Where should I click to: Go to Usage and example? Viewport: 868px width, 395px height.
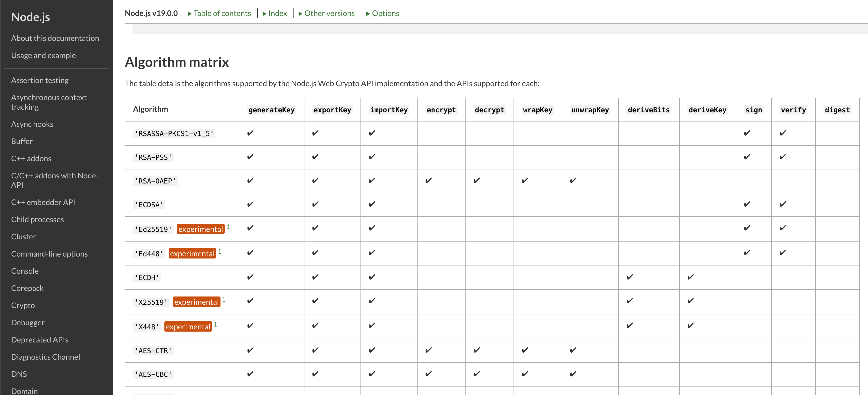tap(44, 55)
